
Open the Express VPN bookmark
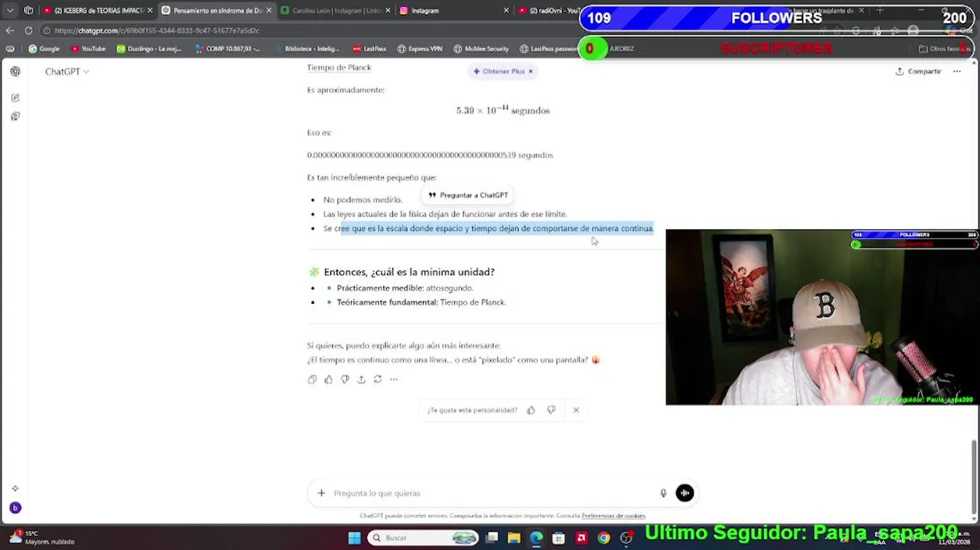(x=420, y=49)
